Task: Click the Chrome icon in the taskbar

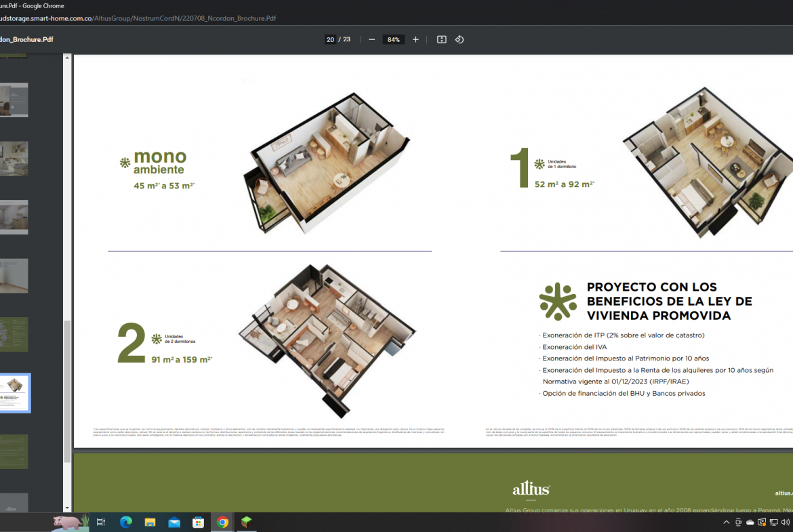Action: coord(223,522)
